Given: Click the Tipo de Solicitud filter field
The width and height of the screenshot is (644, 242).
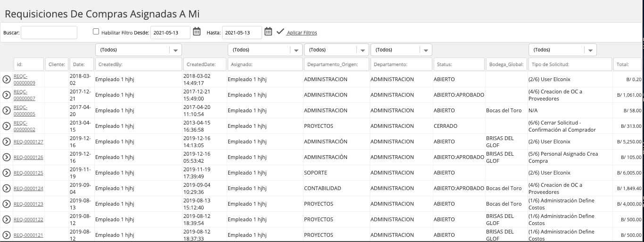Looking at the screenshot, I should 570,64.
